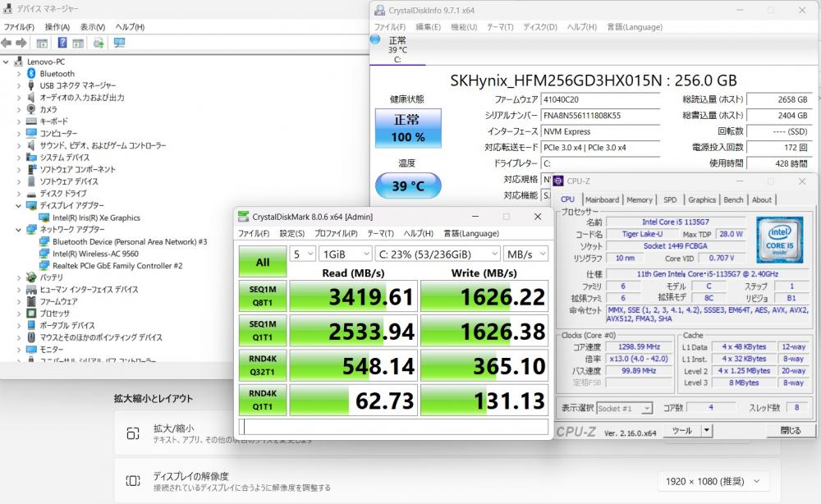Collapse the ディスプレイ アダプター tree node
Screen dimensions: 821x504
(19, 206)
